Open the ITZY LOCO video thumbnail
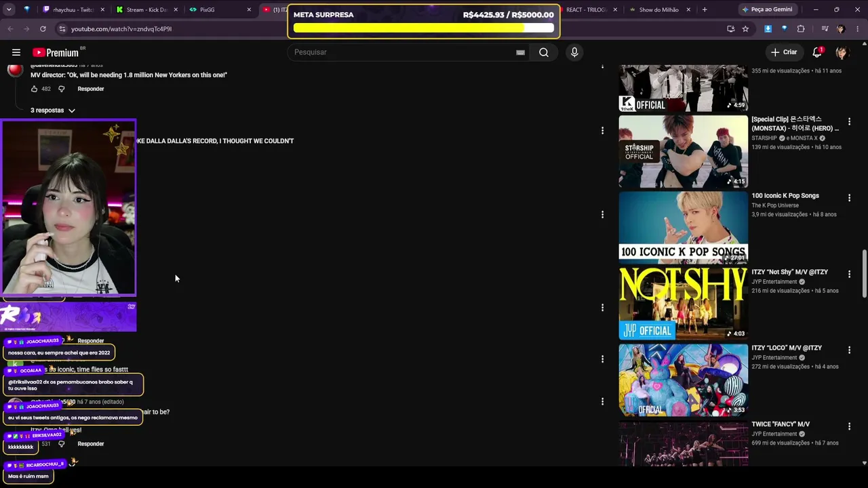The width and height of the screenshot is (868, 488). 683,380
